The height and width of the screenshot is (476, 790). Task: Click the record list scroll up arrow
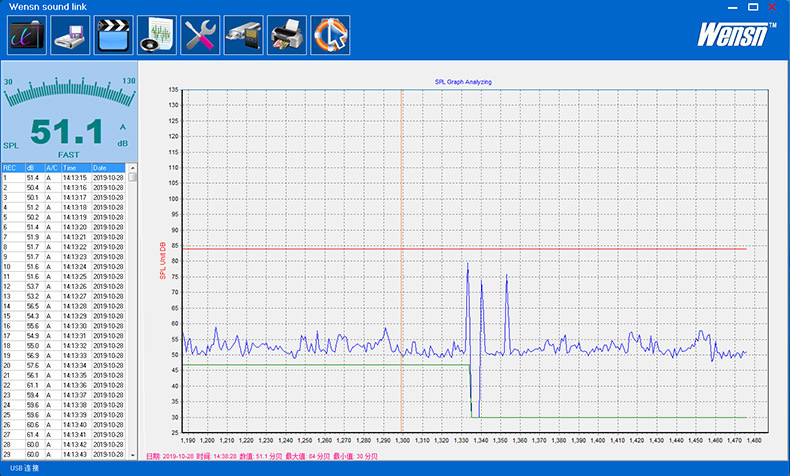point(132,168)
